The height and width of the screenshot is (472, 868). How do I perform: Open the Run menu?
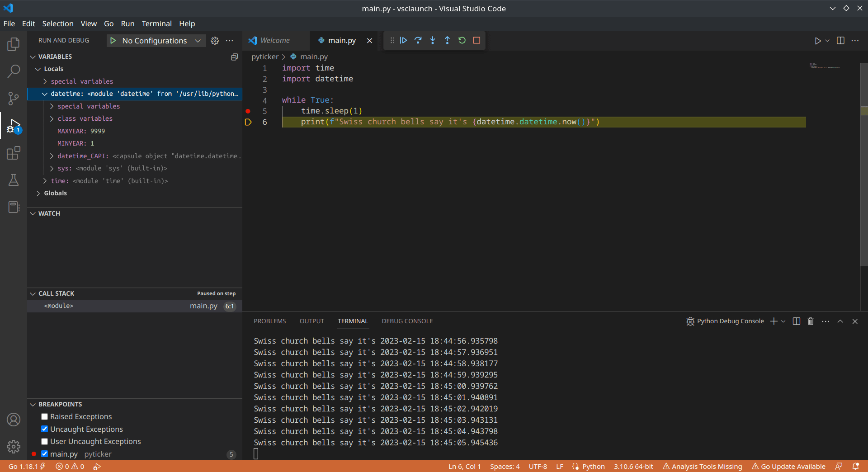(127, 24)
